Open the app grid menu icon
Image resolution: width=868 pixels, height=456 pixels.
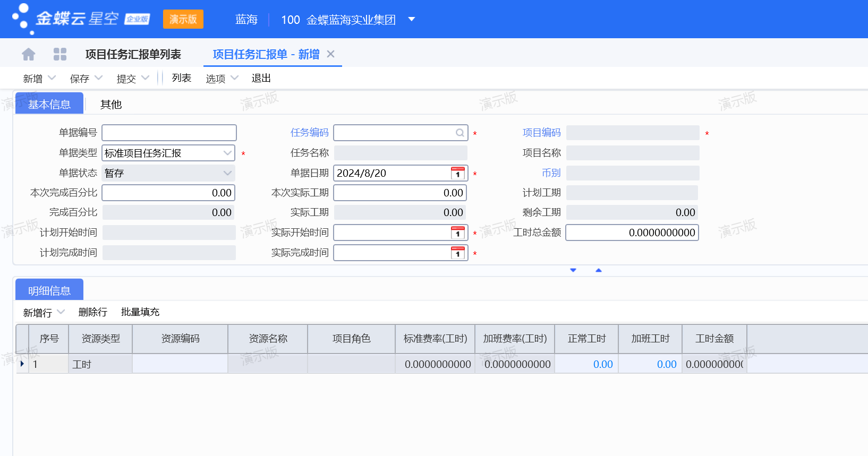[x=60, y=54]
